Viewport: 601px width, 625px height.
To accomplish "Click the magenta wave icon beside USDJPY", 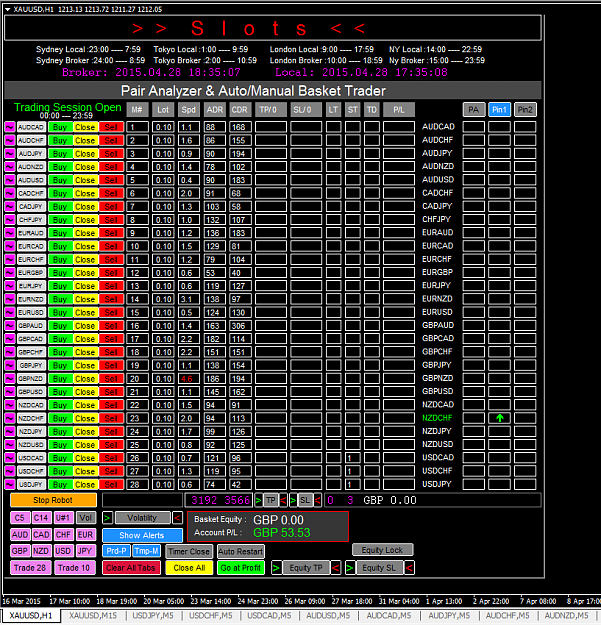I will click(10, 484).
